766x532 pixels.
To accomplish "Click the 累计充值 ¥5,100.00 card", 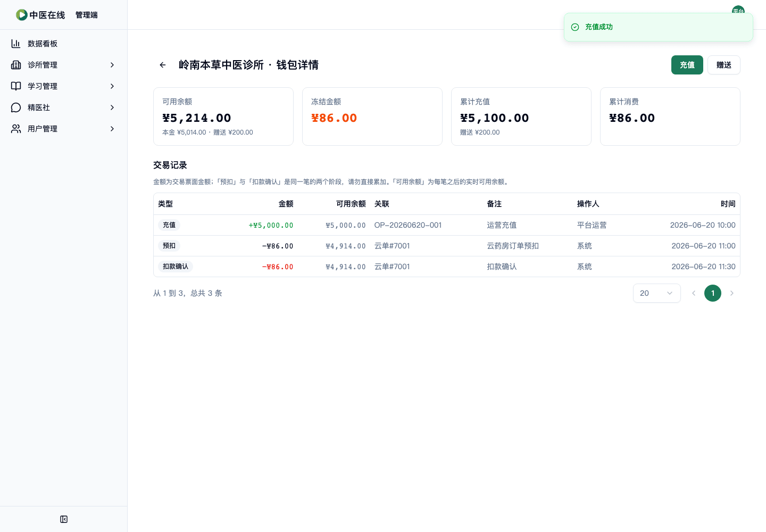I will click(x=521, y=117).
